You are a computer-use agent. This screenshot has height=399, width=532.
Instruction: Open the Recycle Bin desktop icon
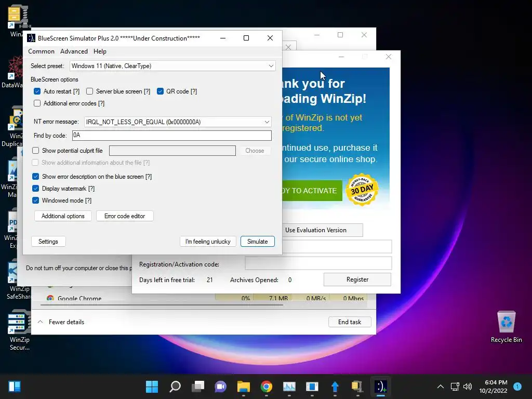pos(506,326)
